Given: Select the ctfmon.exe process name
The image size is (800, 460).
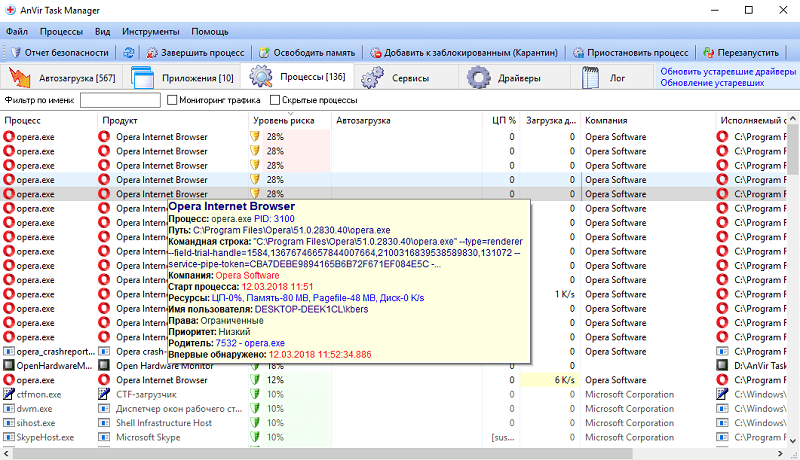Looking at the screenshot, I should coord(39,394).
